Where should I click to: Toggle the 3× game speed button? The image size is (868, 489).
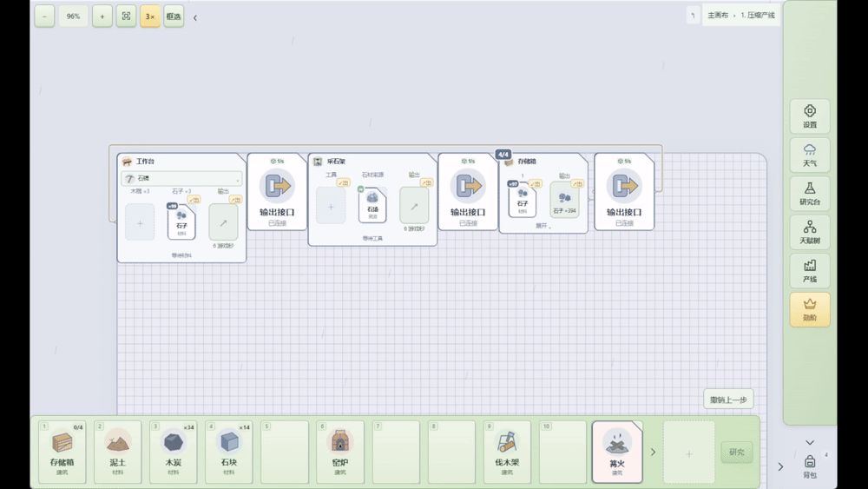point(150,16)
